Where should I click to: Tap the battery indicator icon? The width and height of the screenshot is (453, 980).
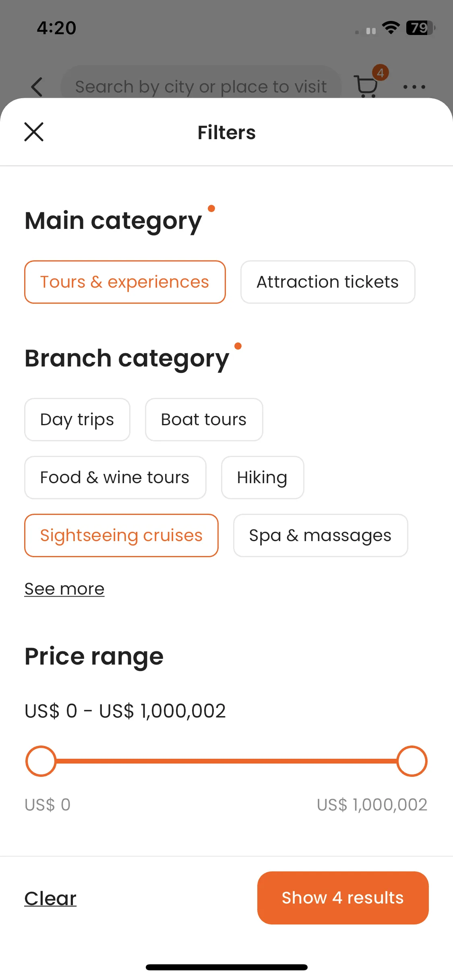(x=420, y=28)
